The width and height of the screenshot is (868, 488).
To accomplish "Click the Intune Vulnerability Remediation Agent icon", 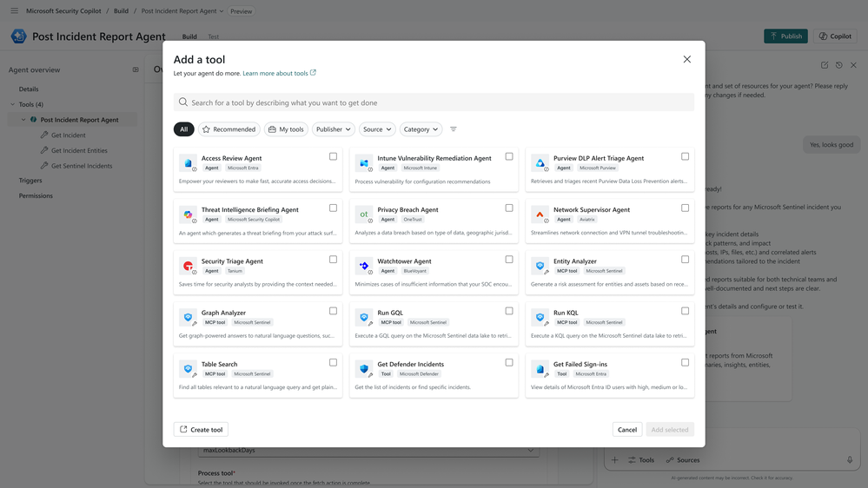I will (364, 163).
